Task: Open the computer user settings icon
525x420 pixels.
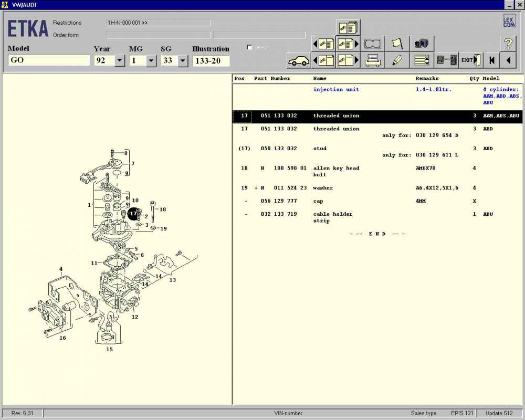Action: (x=422, y=44)
